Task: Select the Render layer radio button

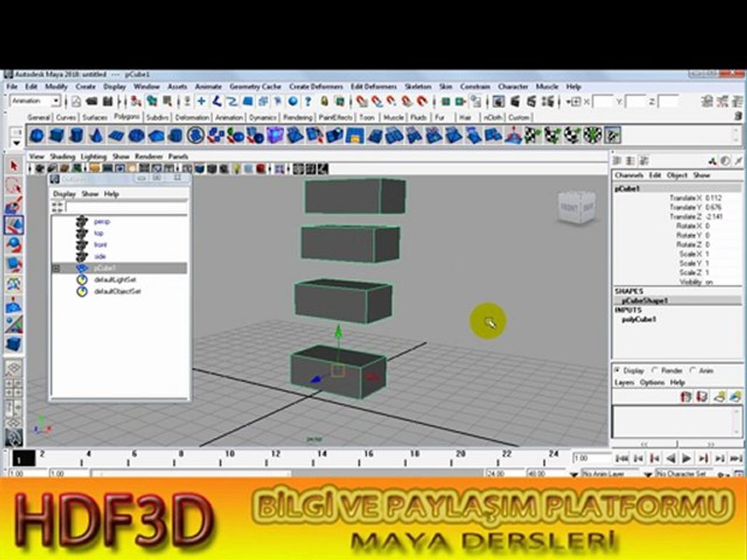Action: [654, 370]
